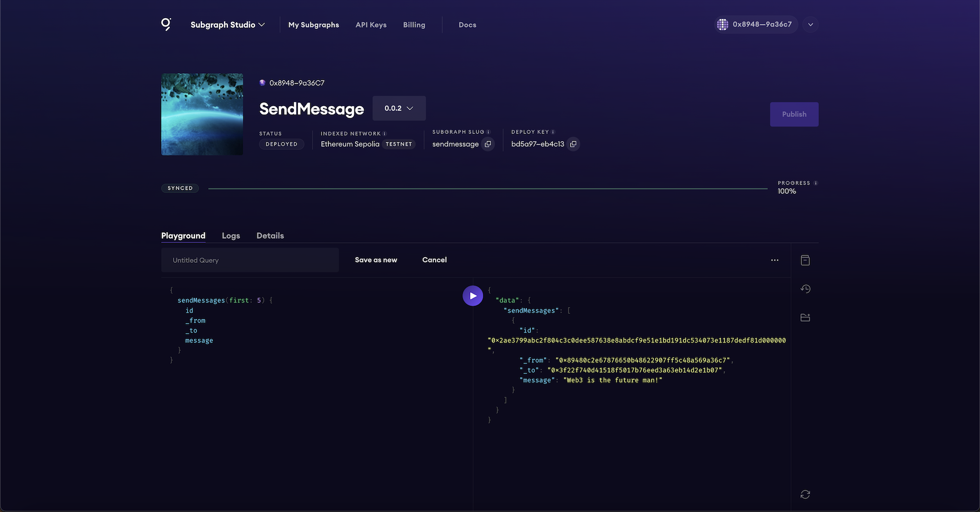Click the owner avatar icon beside 0x8948–9a36C7

(x=263, y=83)
